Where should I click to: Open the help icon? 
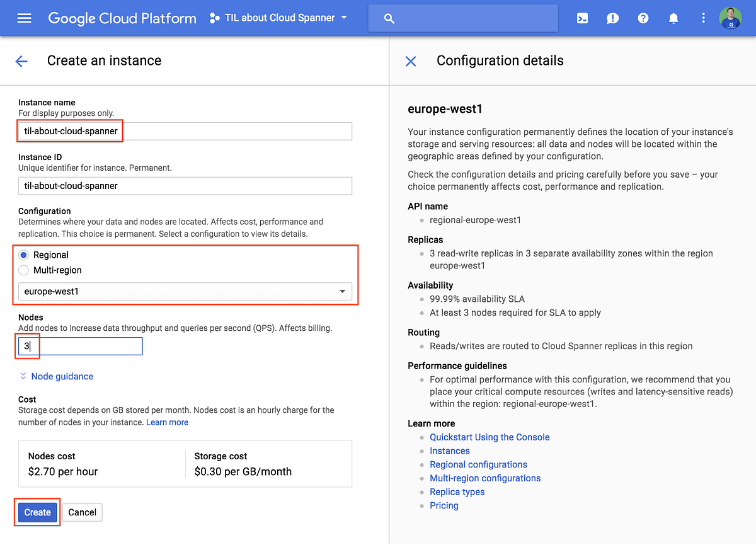pyautogui.click(x=643, y=18)
